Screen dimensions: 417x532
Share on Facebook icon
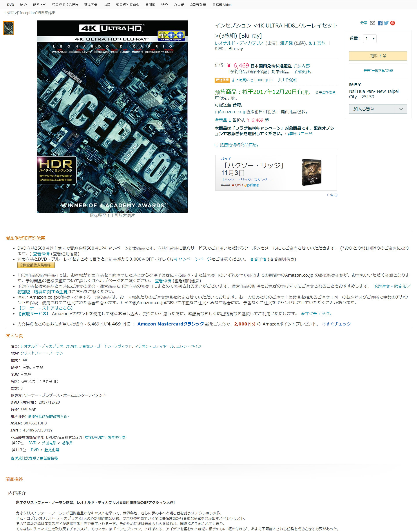coord(380,23)
